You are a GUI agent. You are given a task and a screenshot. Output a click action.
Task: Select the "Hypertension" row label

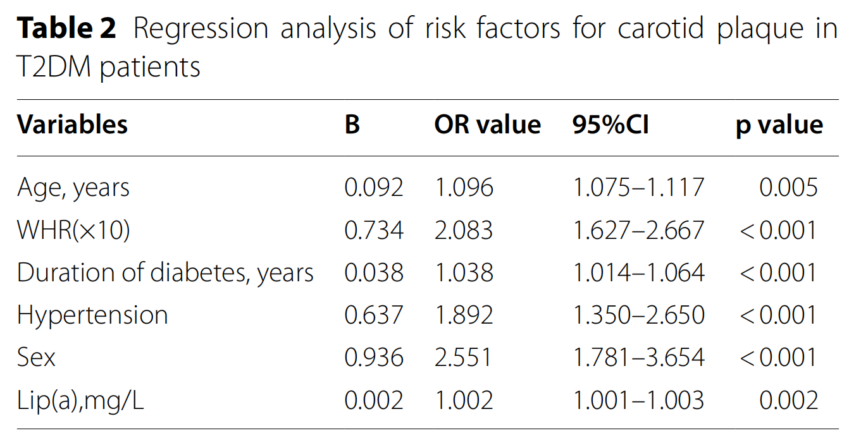tap(92, 315)
